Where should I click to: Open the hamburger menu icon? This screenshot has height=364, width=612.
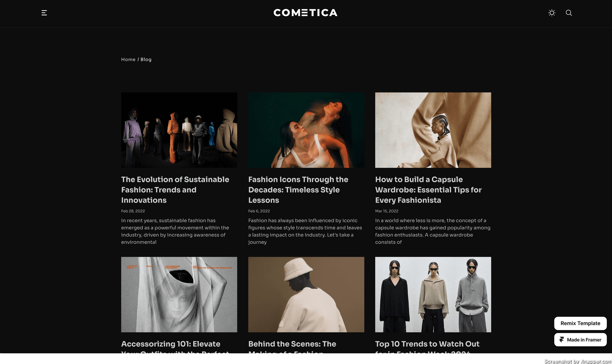(44, 13)
